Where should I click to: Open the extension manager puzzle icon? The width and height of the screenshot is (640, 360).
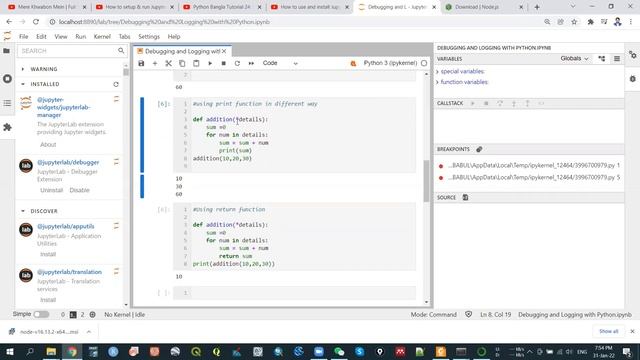click(x=7, y=127)
